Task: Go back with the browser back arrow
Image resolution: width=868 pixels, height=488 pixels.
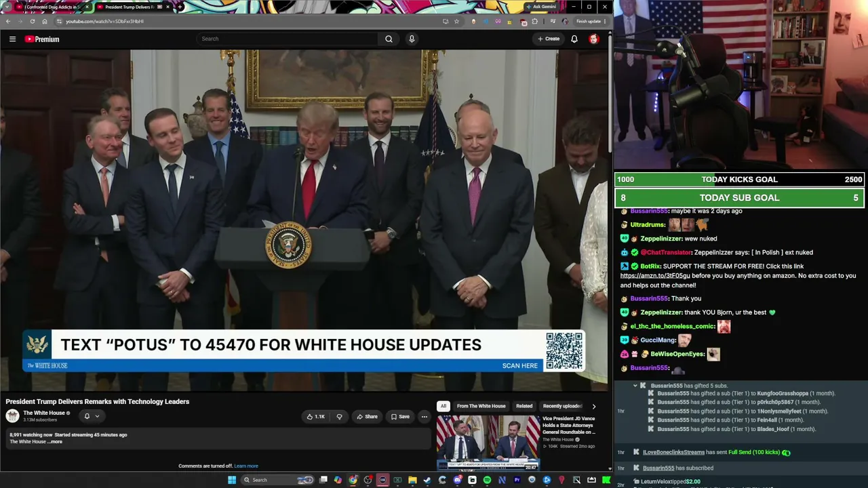Action: click(7, 21)
